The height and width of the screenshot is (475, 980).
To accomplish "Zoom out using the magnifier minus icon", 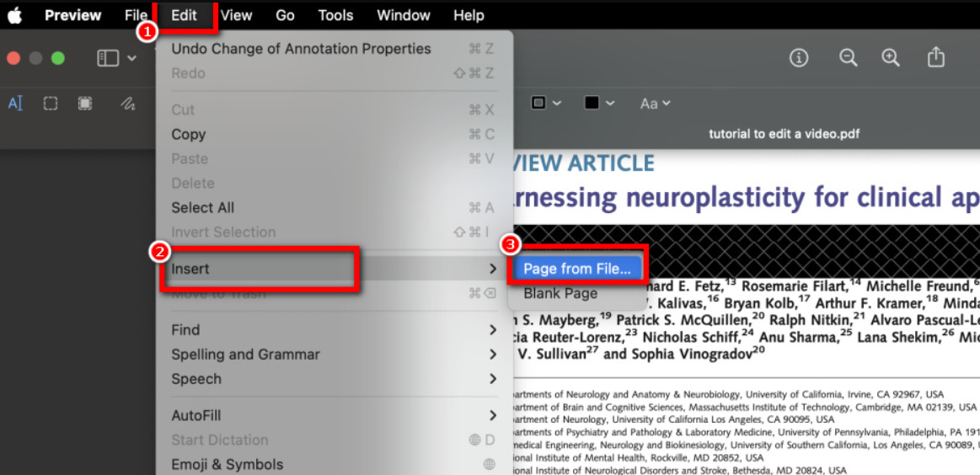I will pyautogui.click(x=848, y=57).
